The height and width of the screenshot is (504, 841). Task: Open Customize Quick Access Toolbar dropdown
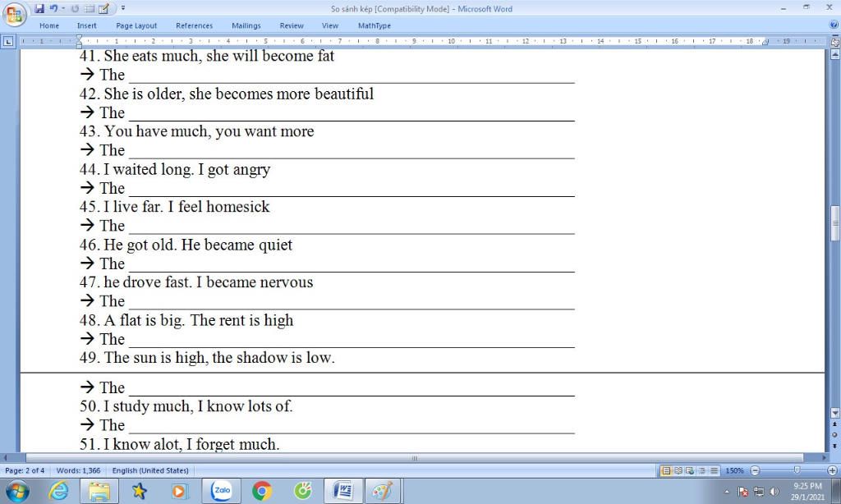coord(123,8)
